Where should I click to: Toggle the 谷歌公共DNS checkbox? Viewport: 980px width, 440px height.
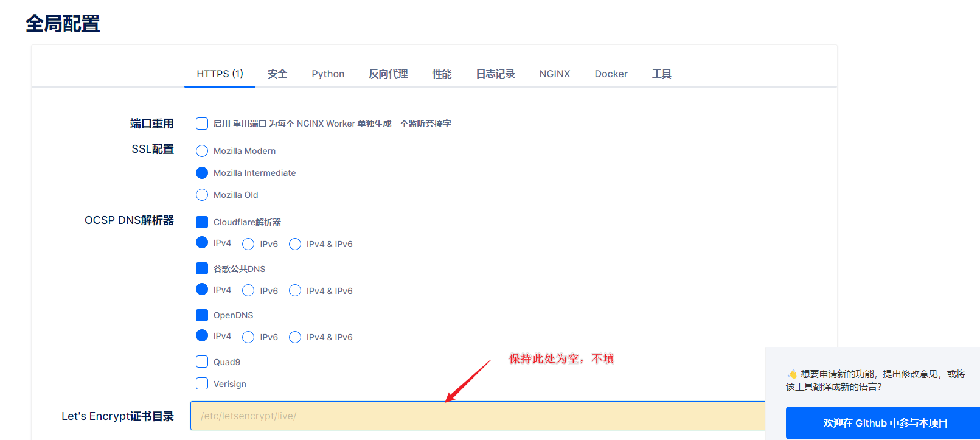[x=202, y=268]
